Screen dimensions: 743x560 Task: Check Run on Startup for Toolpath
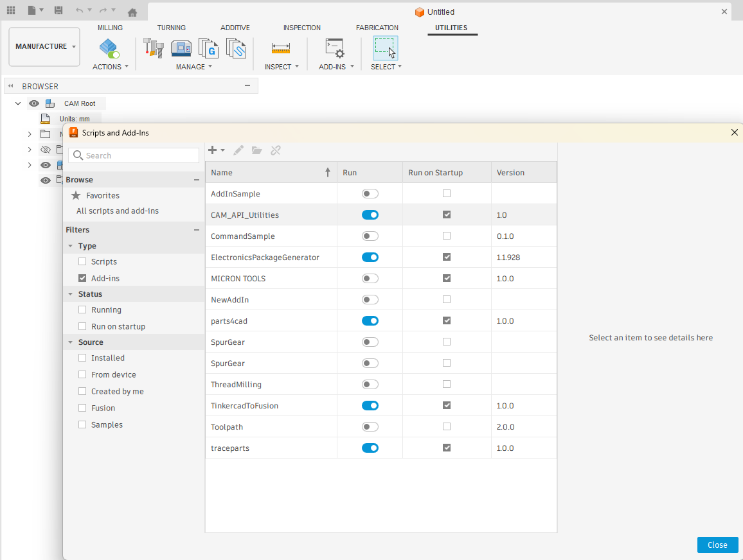tap(447, 426)
